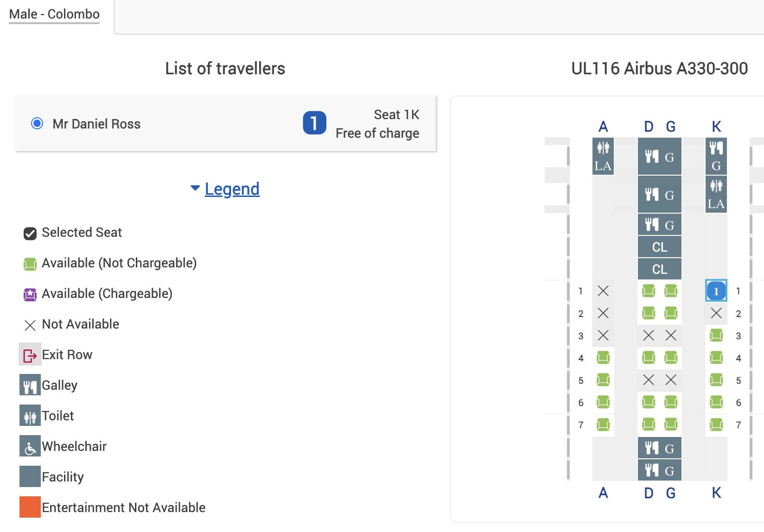Click the Facility legend color swatch
Screen dimensions: 764x532
(30, 476)
